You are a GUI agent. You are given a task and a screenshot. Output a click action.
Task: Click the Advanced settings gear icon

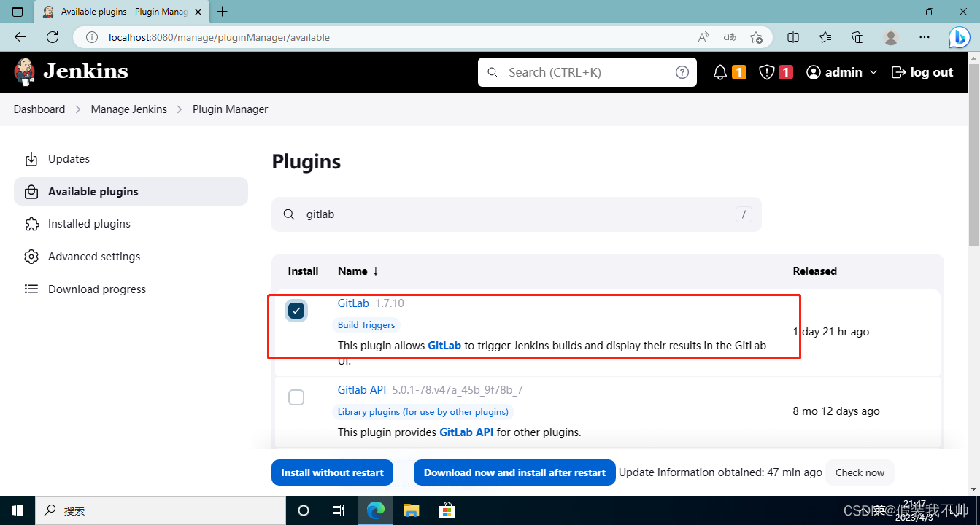pos(31,257)
